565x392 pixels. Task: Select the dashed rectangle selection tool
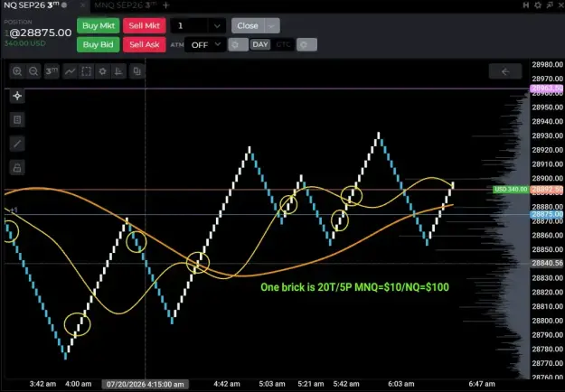tap(86, 71)
